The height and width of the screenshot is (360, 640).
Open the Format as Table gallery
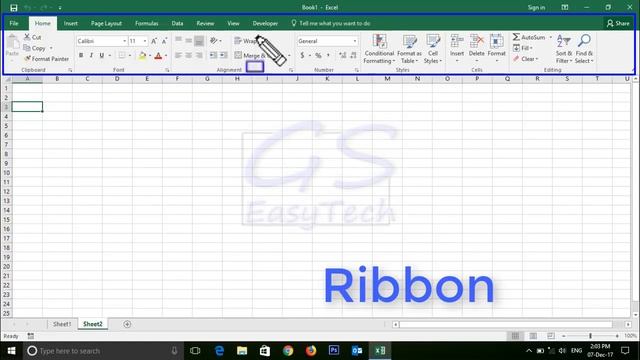[x=409, y=49]
